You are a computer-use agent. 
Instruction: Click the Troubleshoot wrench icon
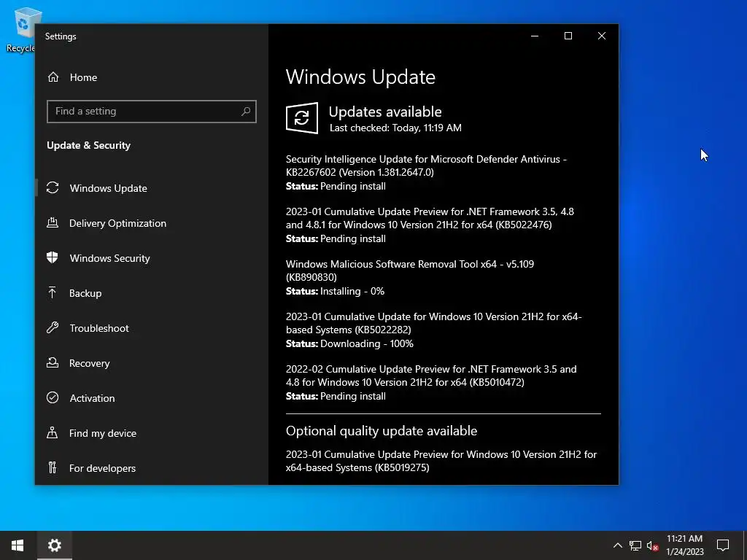(53, 327)
